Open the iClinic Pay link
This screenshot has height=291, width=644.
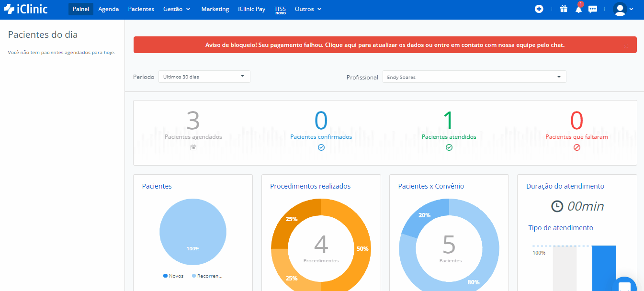(251, 9)
